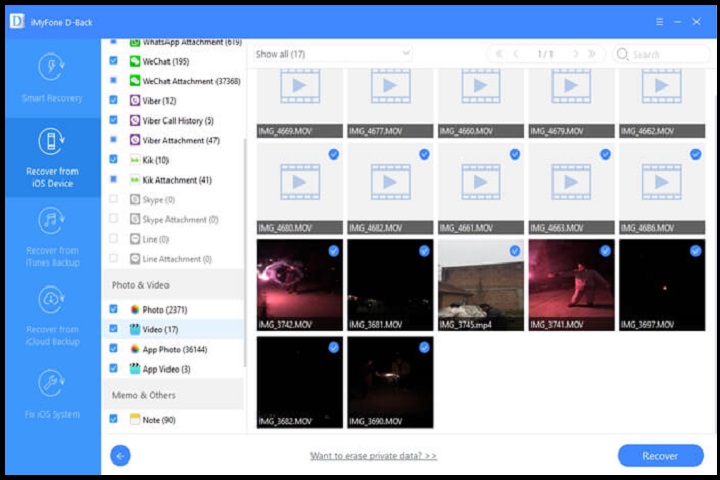
Task: Click the round back arrow button
Action: [x=121, y=456]
